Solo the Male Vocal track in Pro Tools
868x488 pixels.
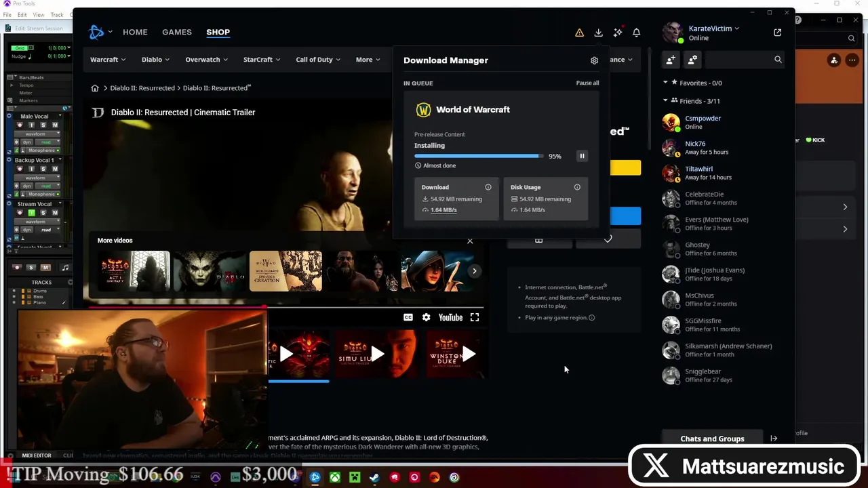(x=43, y=125)
